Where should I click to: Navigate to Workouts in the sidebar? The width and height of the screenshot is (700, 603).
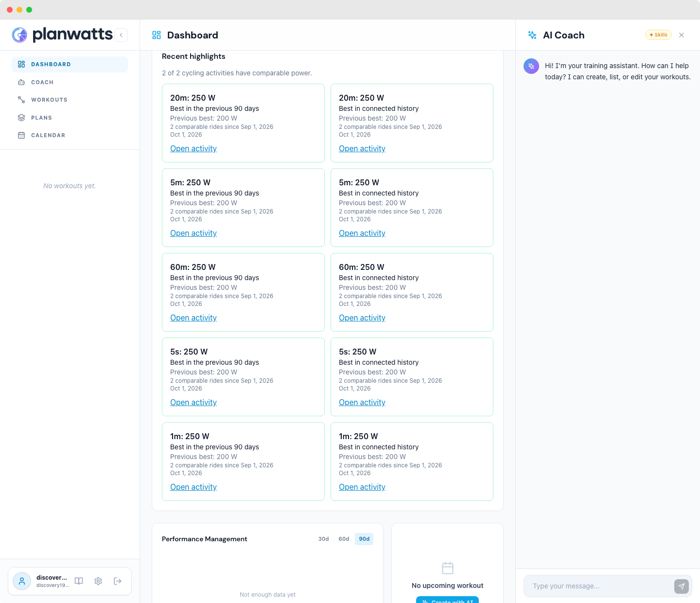(70, 100)
